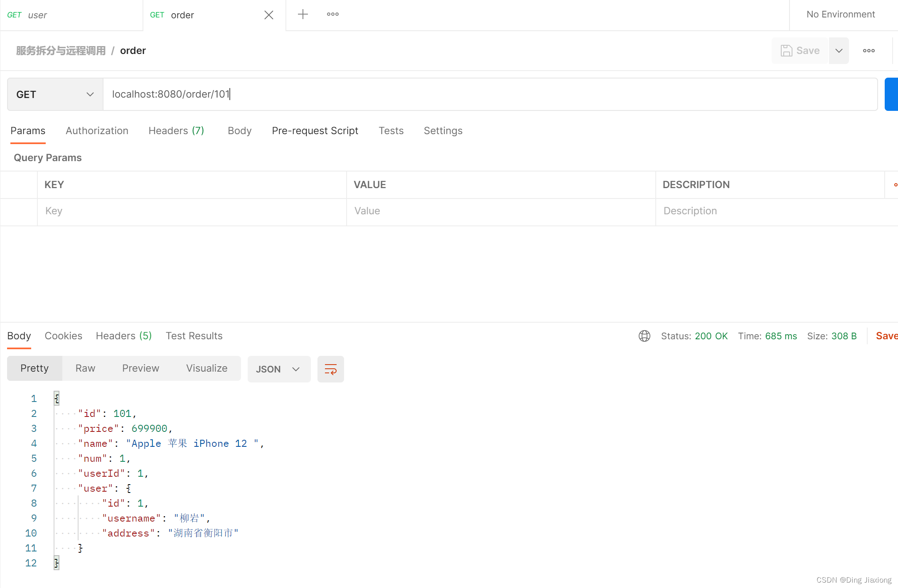Open the GET method dropdown

point(55,94)
